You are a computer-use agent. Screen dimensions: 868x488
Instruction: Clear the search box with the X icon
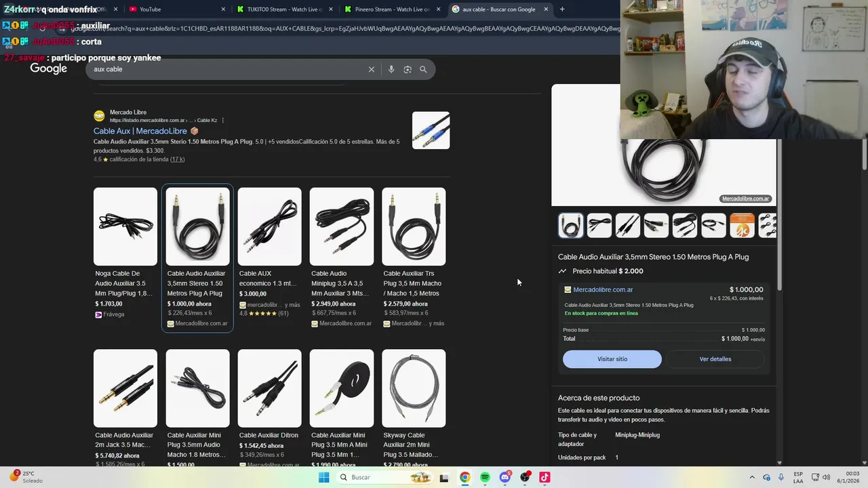pos(371,69)
